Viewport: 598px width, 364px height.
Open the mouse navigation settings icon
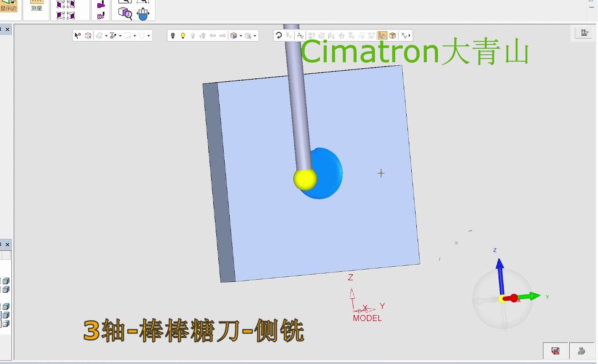click(142, 13)
